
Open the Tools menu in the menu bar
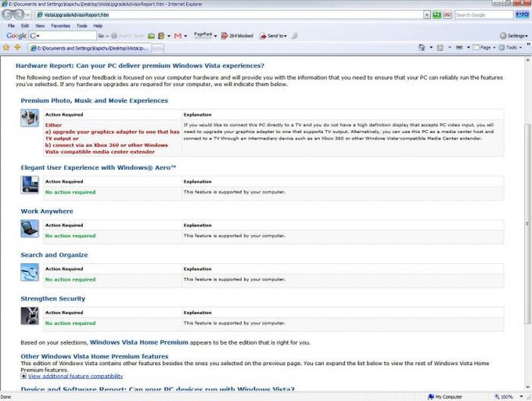(x=82, y=26)
